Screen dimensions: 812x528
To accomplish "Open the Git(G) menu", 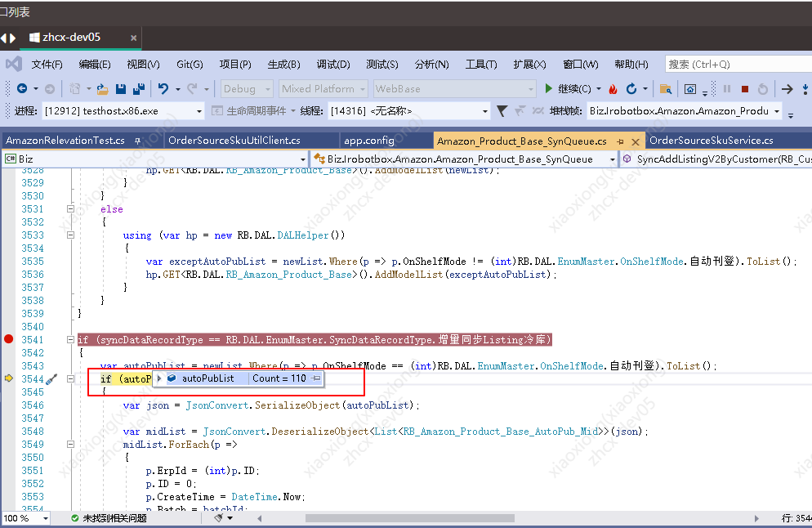I will (x=190, y=65).
